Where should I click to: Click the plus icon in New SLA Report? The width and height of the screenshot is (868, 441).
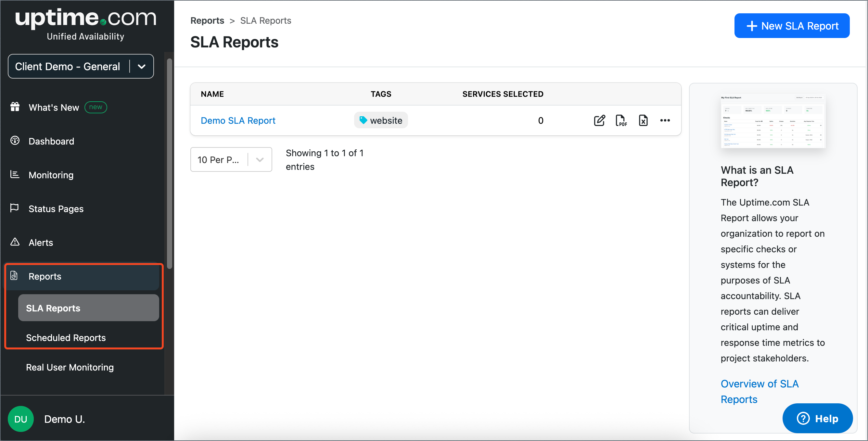click(752, 26)
